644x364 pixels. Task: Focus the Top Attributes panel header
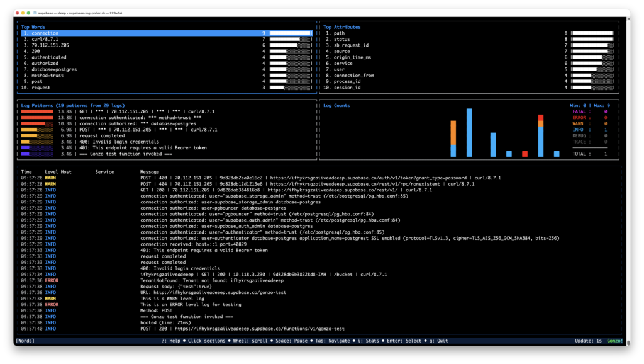[342, 27]
